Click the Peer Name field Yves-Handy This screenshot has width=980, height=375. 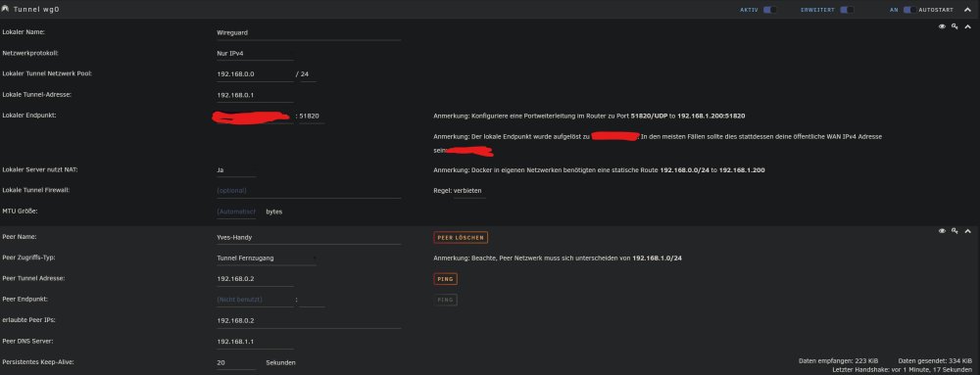(x=309, y=237)
